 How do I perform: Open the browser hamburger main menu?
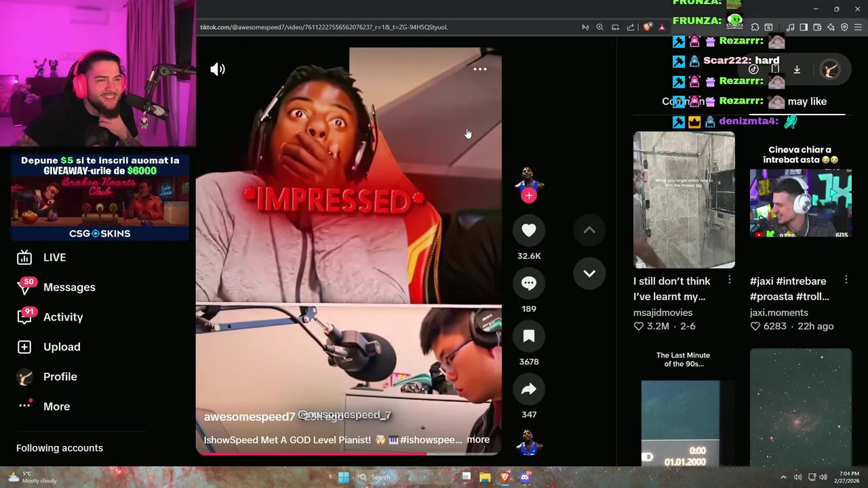click(x=859, y=27)
